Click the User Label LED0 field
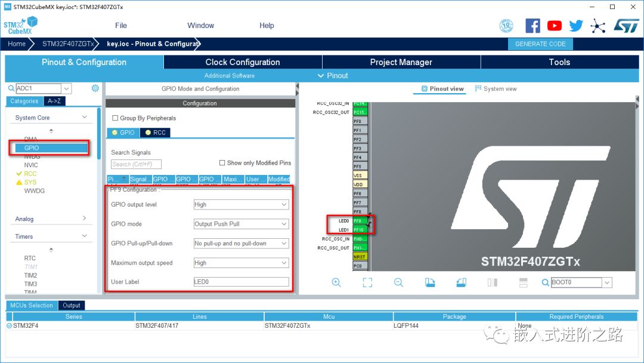Image resolution: width=644 pixels, height=363 pixels. tap(241, 282)
